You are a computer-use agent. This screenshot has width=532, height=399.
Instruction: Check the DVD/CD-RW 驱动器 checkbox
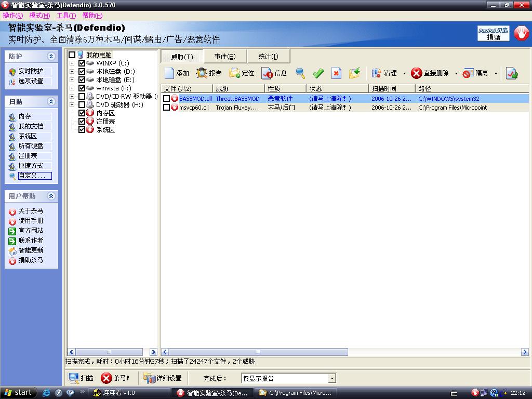click(x=82, y=96)
